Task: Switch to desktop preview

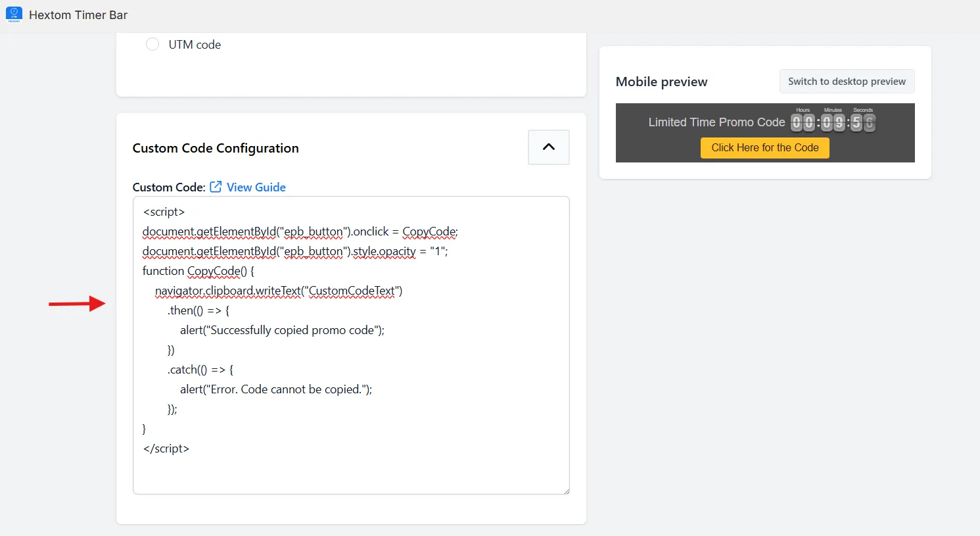Action: click(847, 82)
